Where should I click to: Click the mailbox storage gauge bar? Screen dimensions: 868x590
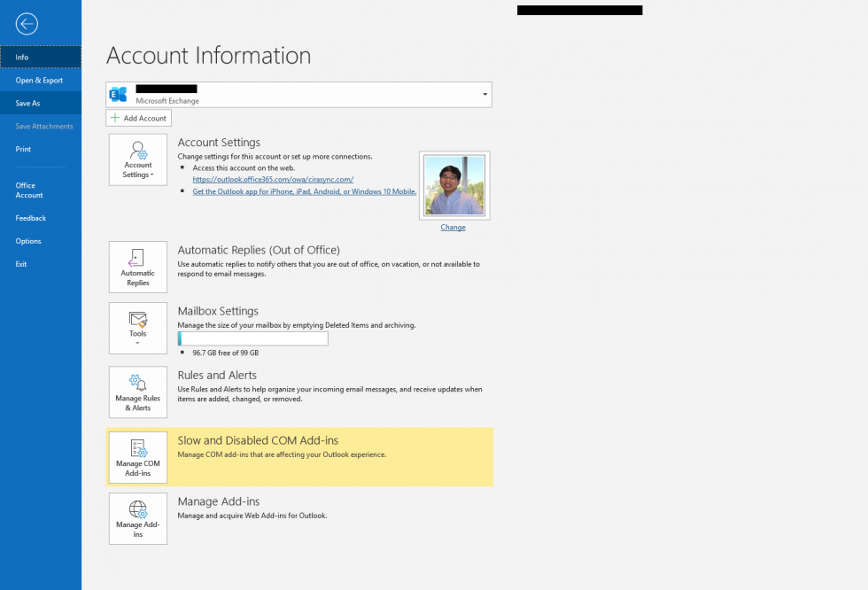(252, 338)
